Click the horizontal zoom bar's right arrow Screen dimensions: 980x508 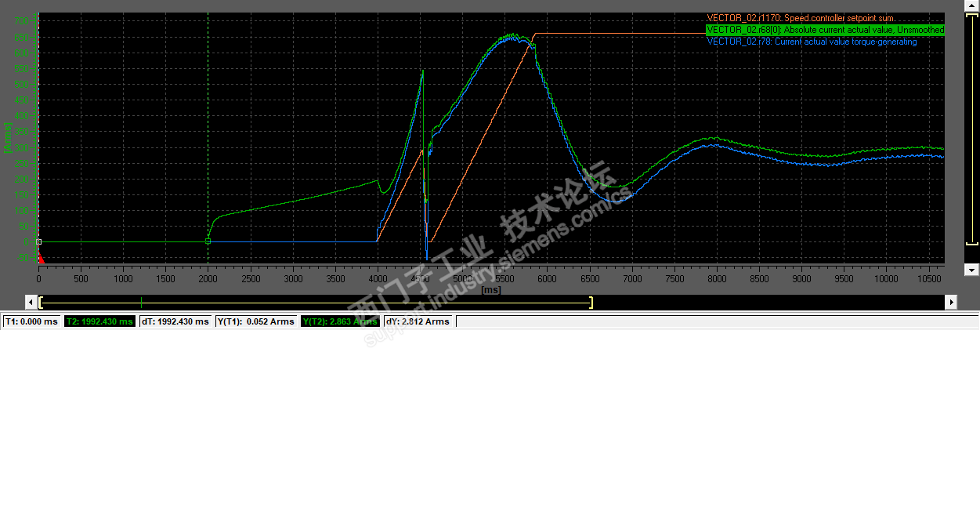951,302
